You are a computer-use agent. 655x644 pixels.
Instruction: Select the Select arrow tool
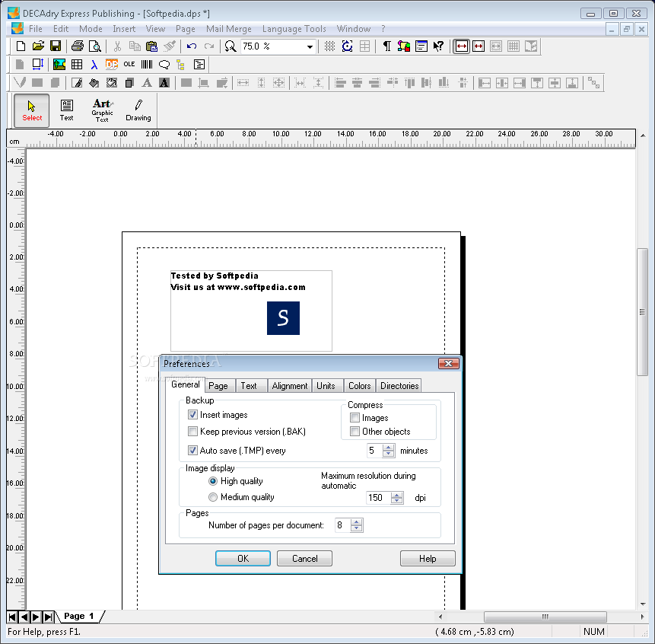pos(32,110)
